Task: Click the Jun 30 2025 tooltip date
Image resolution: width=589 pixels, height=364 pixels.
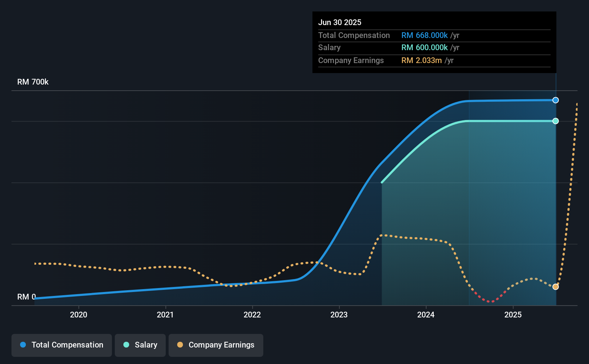Action: click(x=340, y=22)
